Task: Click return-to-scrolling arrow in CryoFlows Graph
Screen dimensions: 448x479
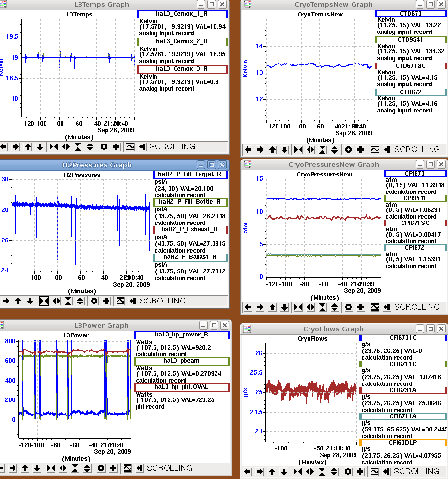Action: 386,472
